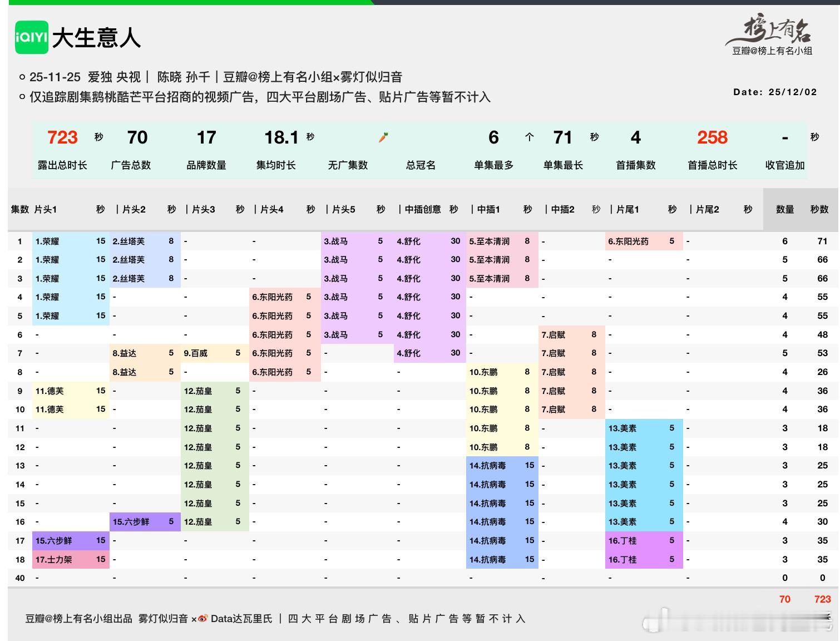Click the 片头5 column header
The image size is (840, 641).
tap(344, 209)
